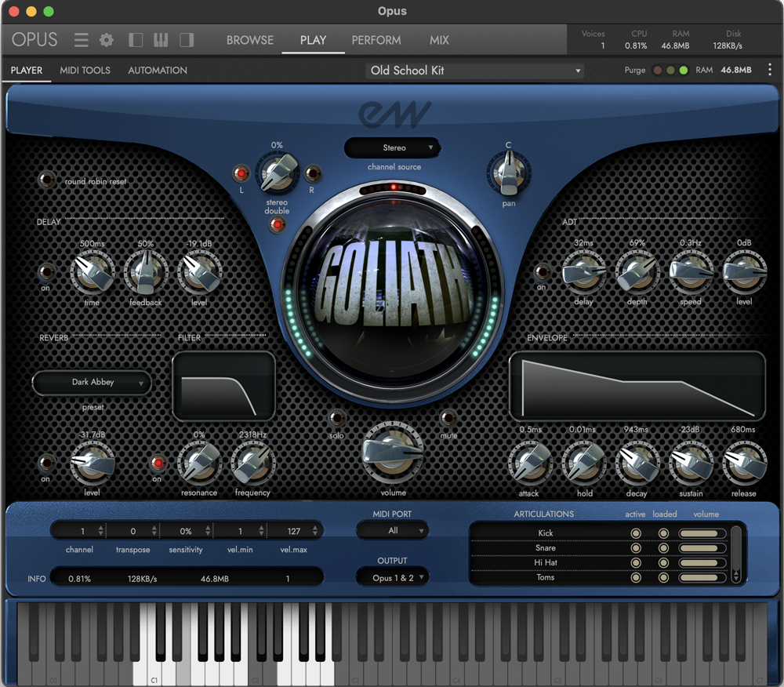Viewport: 784px width, 687px height.
Task: Open the hamburger menu icon
Action: click(x=81, y=39)
